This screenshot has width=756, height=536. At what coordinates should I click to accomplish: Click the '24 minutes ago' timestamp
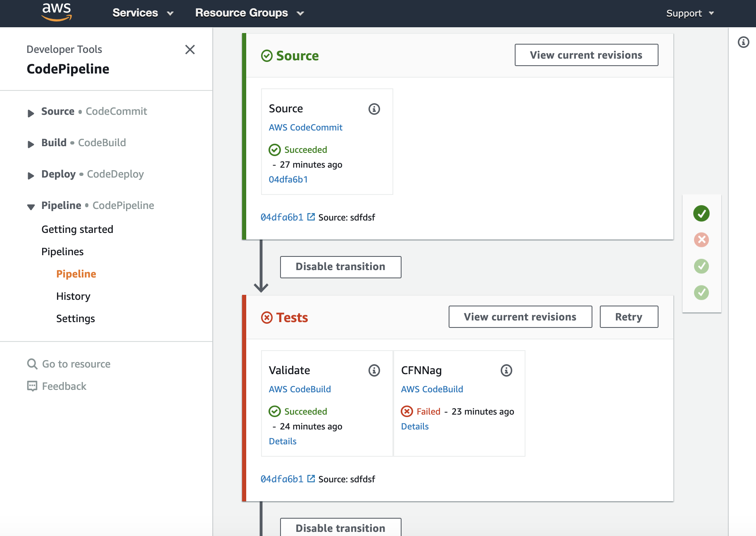point(311,427)
